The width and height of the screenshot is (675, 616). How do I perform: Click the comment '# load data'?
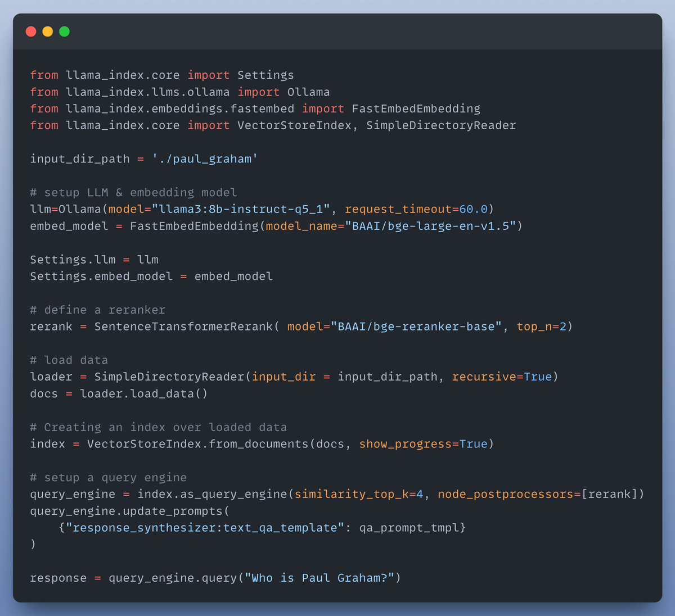69,360
